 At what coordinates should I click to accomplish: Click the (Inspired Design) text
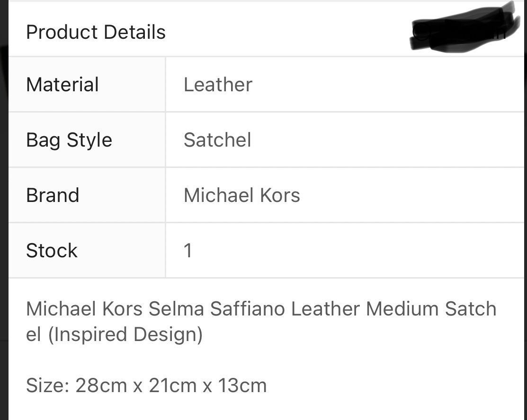(x=125, y=334)
